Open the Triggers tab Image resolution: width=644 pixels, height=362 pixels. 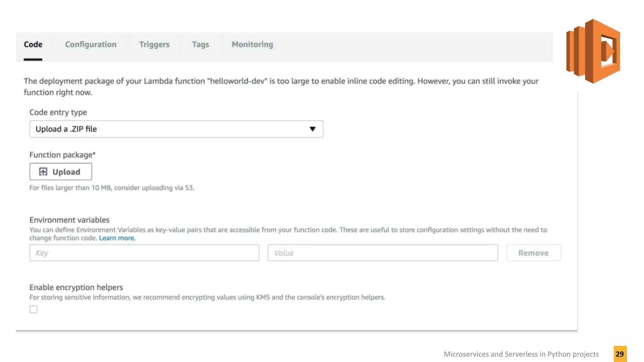pos(154,45)
